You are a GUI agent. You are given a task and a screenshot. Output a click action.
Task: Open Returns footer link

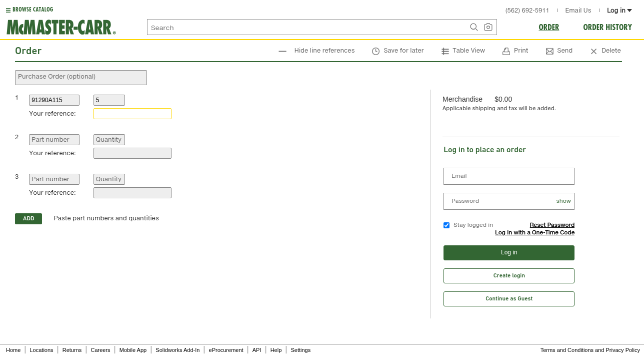[72, 350]
